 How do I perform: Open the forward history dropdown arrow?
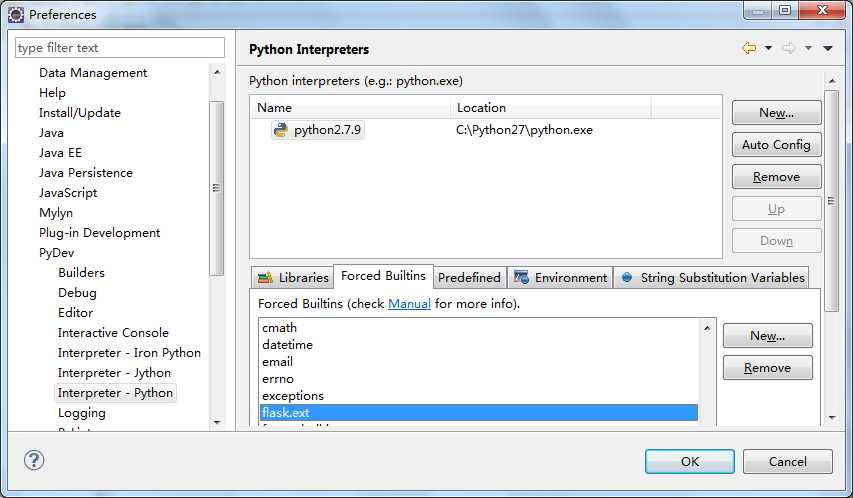point(807,48)
